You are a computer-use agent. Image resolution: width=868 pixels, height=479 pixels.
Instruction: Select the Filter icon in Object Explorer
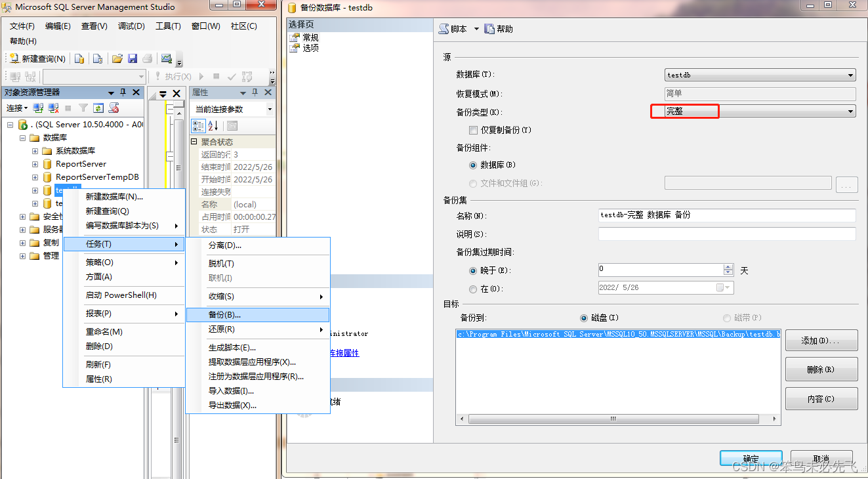(x=83, y=108)
